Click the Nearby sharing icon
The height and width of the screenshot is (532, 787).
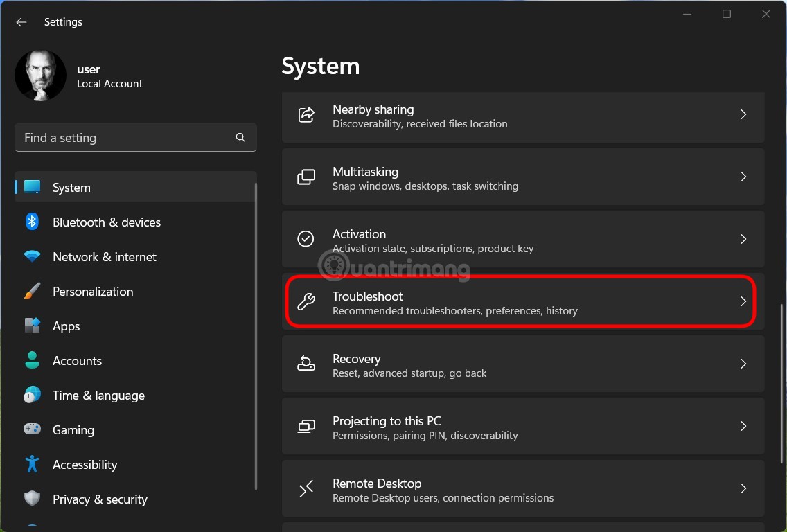coord(307,115)
